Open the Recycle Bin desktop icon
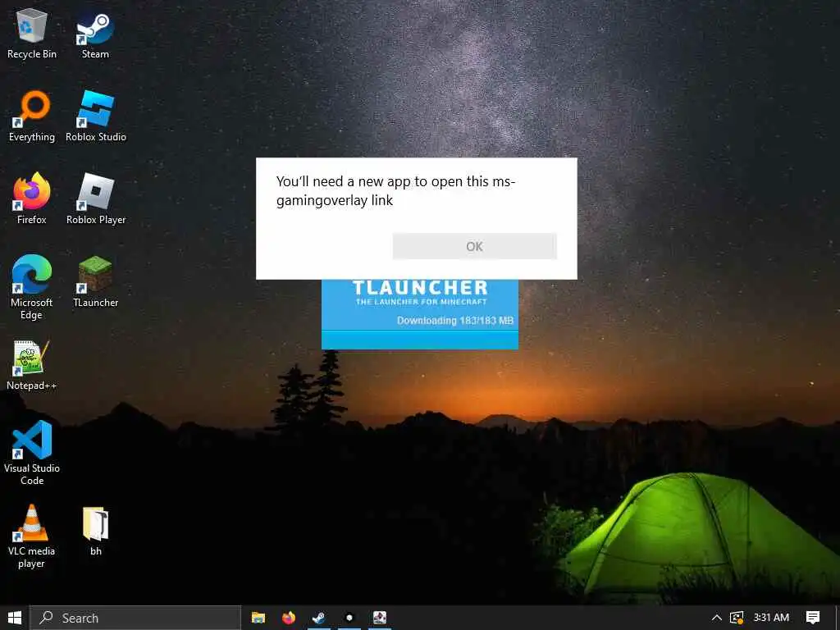 [32, 34]
